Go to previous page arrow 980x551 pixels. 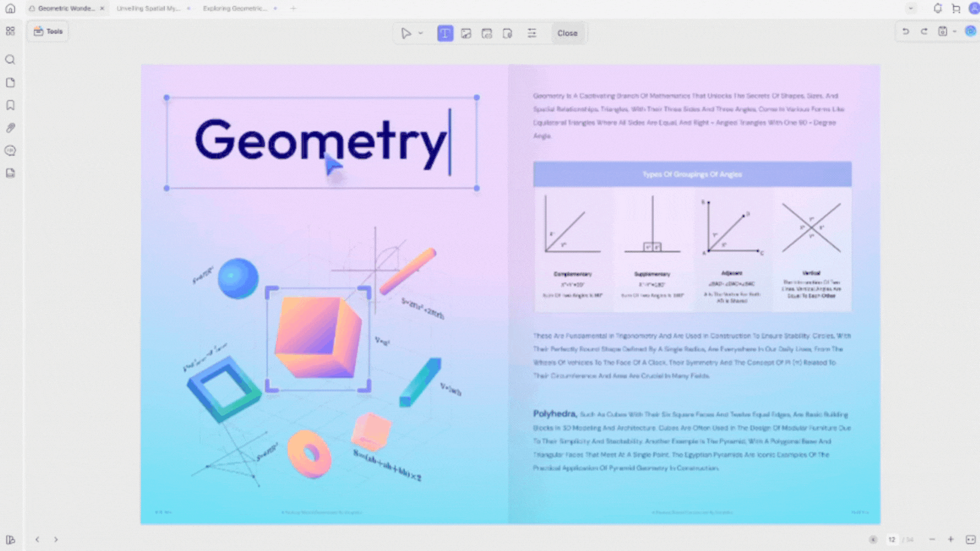pos(37,539)
